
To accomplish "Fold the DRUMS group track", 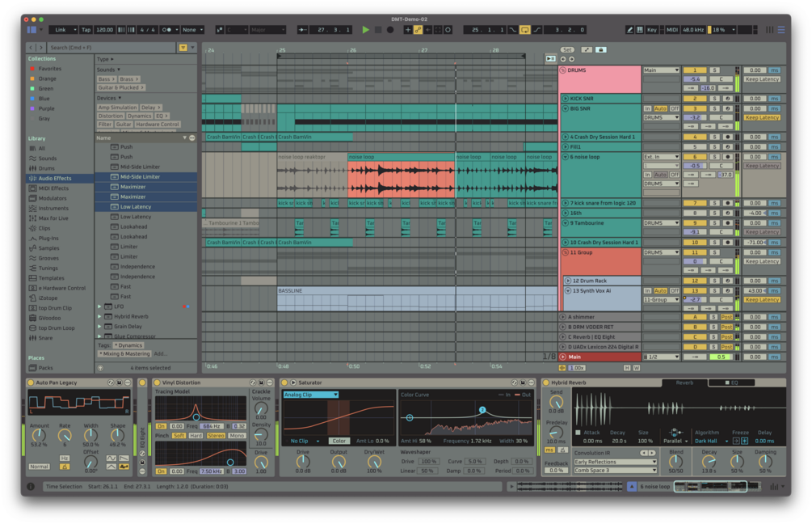I will [x=563, y=70].
